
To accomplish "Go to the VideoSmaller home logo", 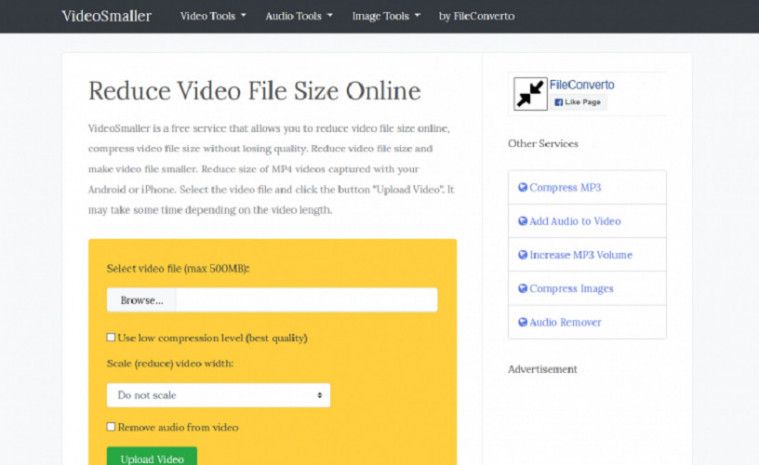I will coord(106,16).
